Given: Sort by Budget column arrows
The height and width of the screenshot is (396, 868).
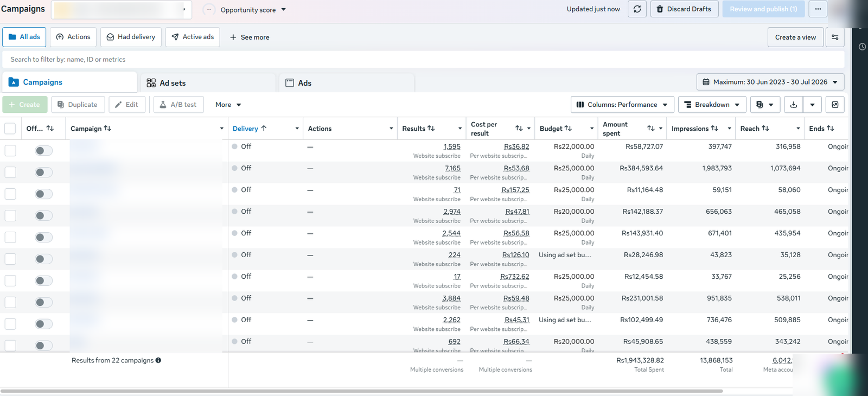Looking at the screenshot, I should (x=568, y=129).
